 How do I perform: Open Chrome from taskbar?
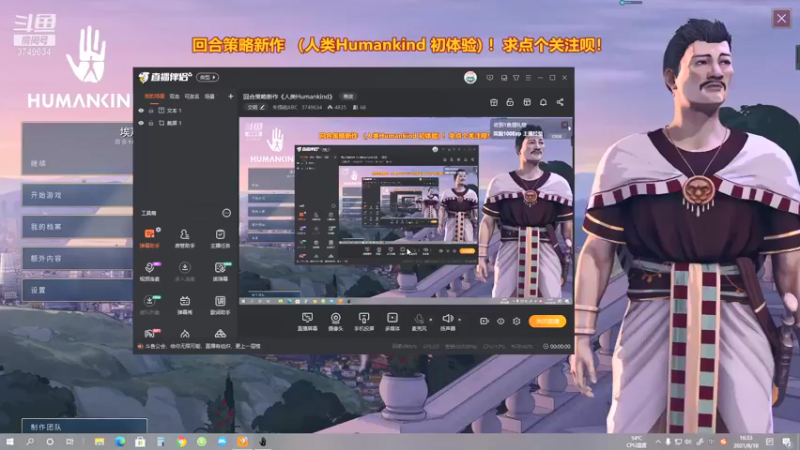point(181,442)
